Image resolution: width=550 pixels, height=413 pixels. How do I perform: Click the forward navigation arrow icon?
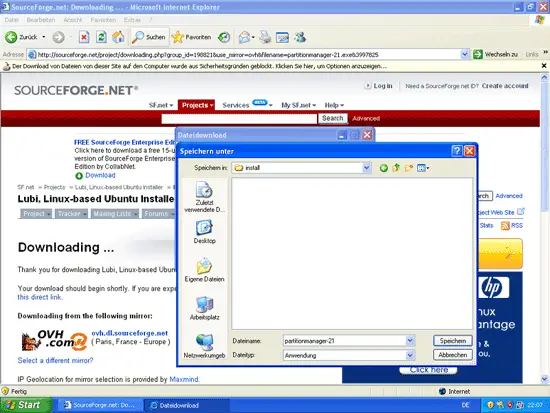pyautogui.click(x=59, y=37)
